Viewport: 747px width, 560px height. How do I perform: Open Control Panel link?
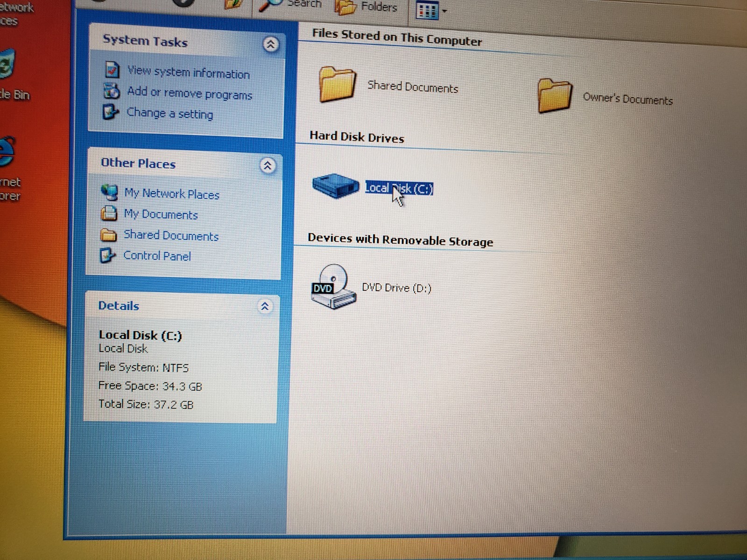click(157, 256)
